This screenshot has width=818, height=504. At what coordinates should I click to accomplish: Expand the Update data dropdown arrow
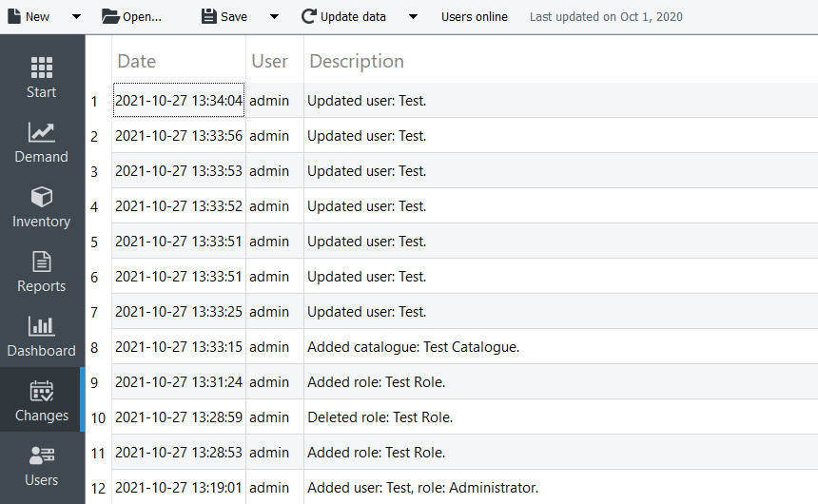pos(413,17)
